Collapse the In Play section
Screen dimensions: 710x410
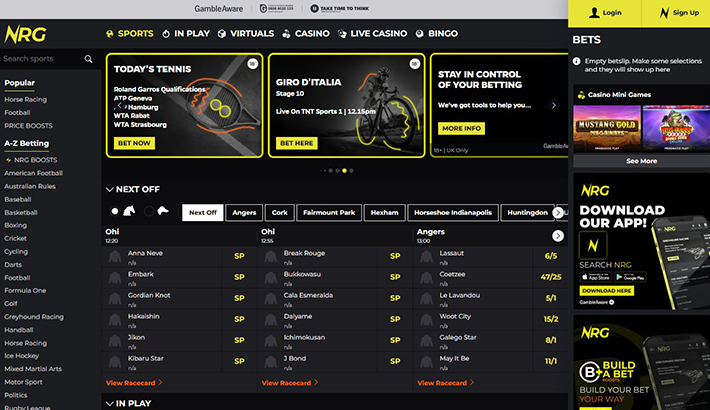coord(109,403)
